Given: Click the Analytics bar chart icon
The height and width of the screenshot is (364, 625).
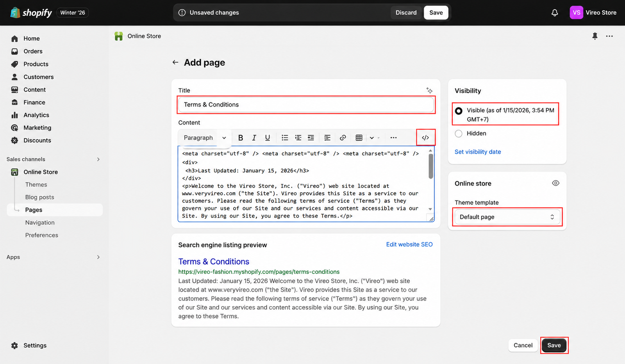Looking at the screenshot, I should [14, 115].
